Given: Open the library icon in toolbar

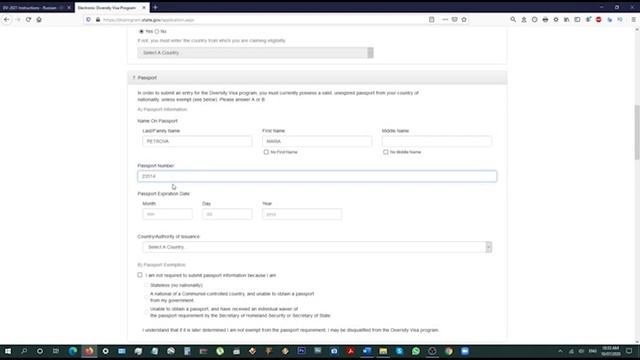Looking at the screenshot, I should [x=567, y=20].
